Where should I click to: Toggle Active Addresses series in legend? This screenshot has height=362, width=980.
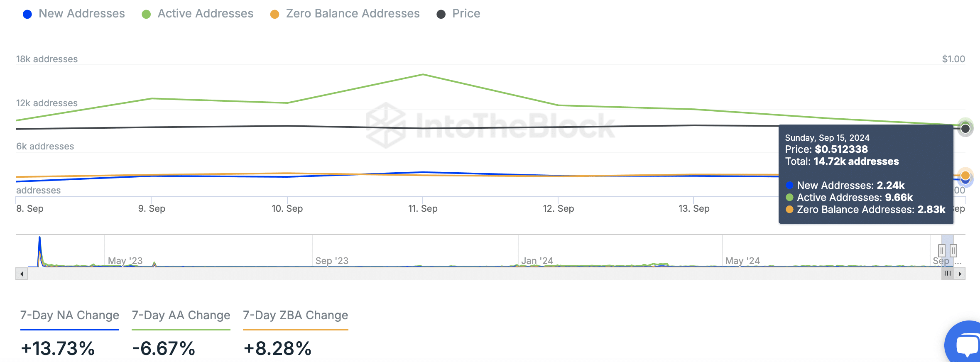pos(205,14)
